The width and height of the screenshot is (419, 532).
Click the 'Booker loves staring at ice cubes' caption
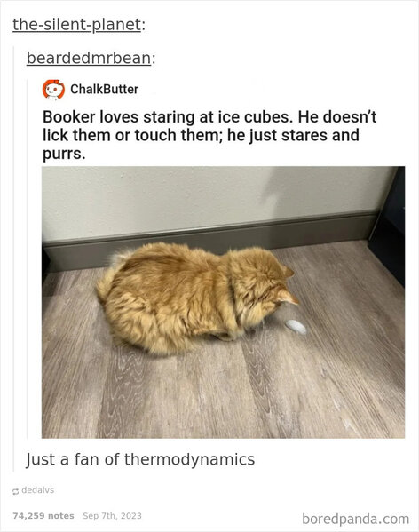click(x=209, y=135)
